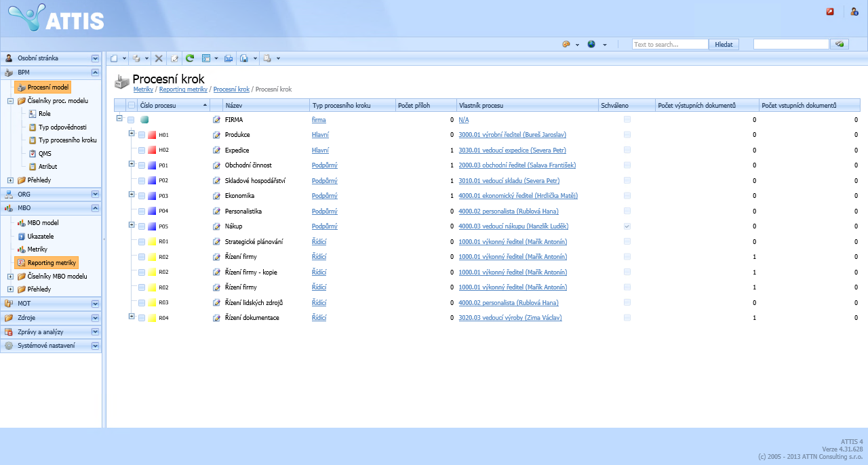The height and width of the screenshot is (465, 868).
Task: Open edit icon for Strategické plánování row
Action: coord(217,241)
